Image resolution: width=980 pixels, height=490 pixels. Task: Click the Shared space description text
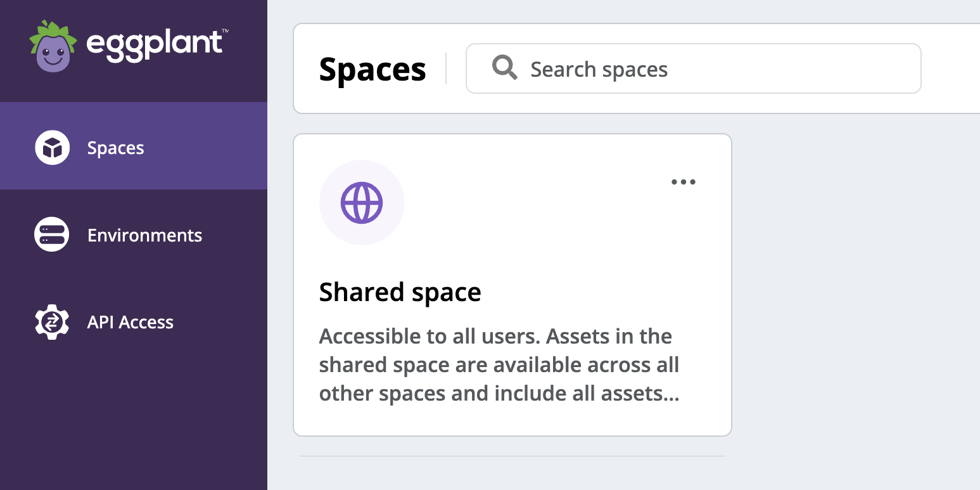tap(499, 365)
